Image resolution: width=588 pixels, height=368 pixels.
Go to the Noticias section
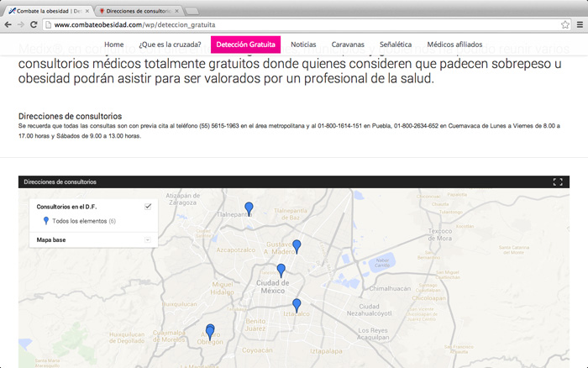[303, 45]
